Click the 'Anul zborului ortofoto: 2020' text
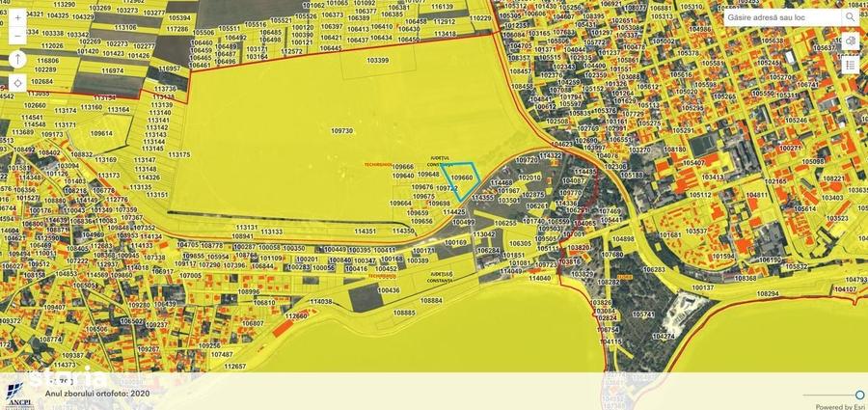 coord(97,393)
